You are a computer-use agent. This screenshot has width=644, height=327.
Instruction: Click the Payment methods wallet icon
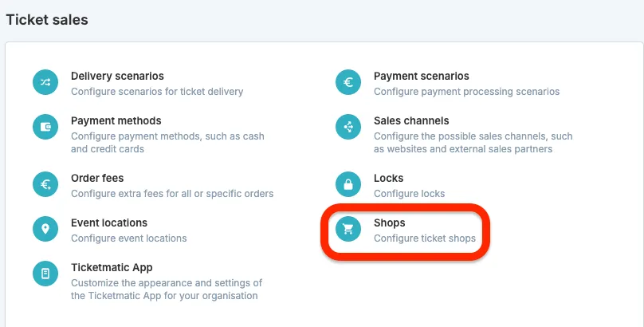pyautogui.click(x=45, y=127)
